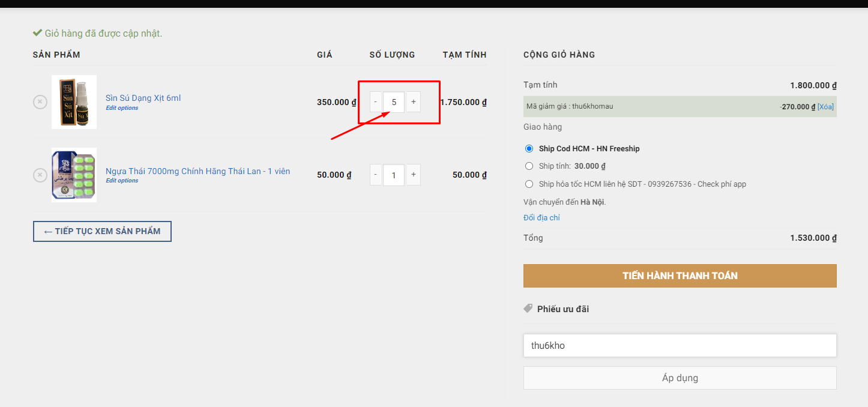Decrease Sìn Sú Dạng Xịt quantity with minus
Viewport: 868px width, 407px height.
pyautogui.click(x=376, y=102)
